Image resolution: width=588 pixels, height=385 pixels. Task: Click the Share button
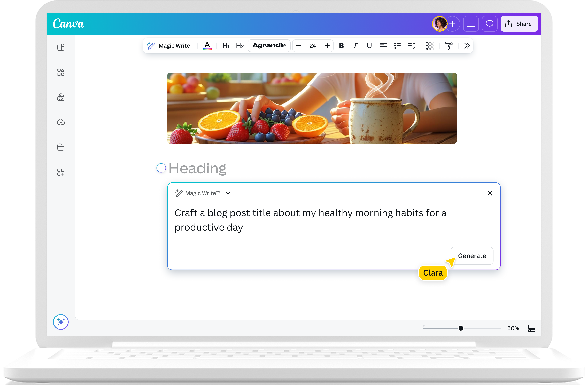click(x=519, y=24)
